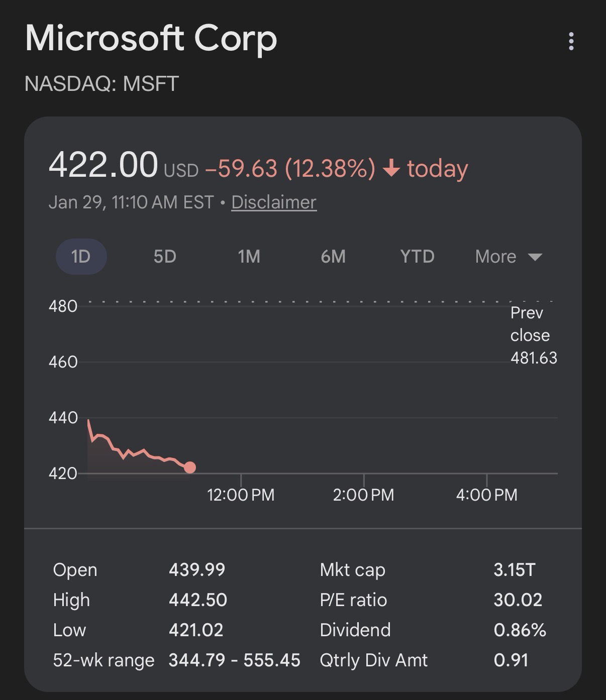The height and width of the screenshot is (700, 606).
Task: Click the Prev close 481.63 label
Action: [533, 335]
